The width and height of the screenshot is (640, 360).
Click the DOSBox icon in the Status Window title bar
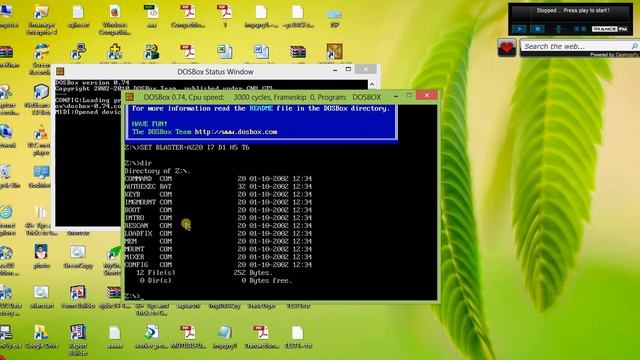(60, 71)
